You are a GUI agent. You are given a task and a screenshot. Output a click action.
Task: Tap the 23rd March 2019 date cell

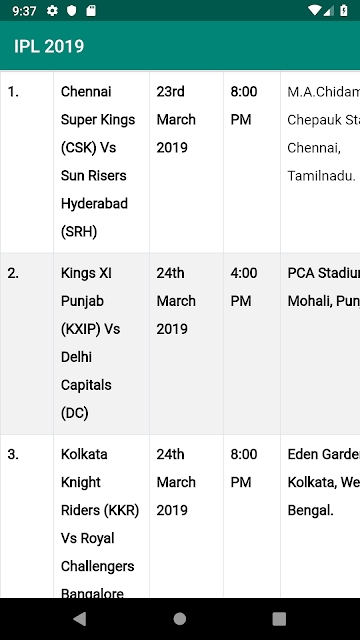[x=186, y=162]
